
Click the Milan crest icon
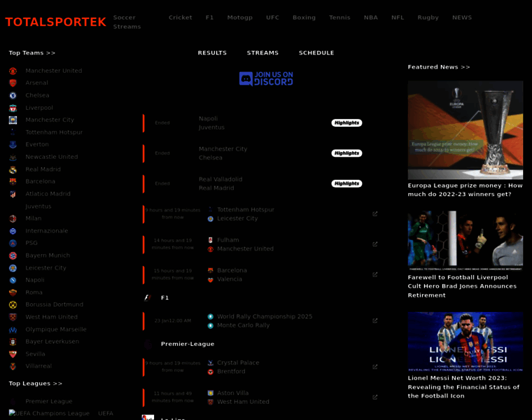click(x=13, y=219)
